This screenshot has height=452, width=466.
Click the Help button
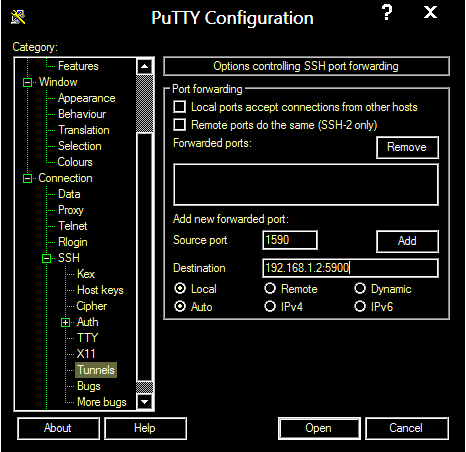[145, 428]
